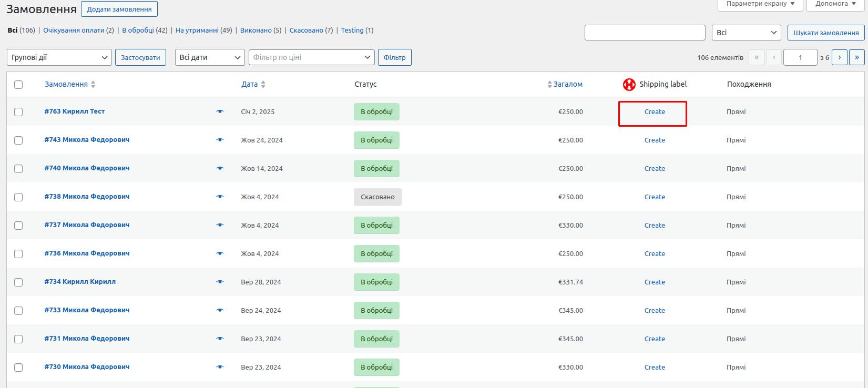Preview order #763 with eye icon
Screen dimensions: 868x388
(x=220, y=111)
